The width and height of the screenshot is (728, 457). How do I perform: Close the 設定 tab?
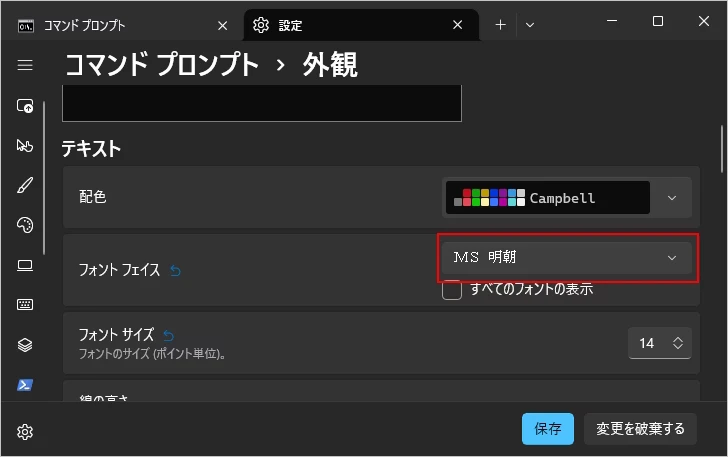(x=457, y=25)
